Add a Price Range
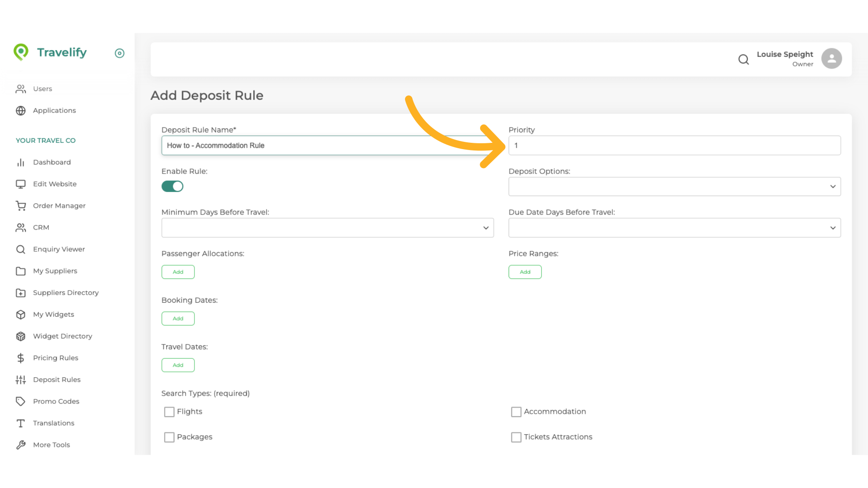The height and width of the screenshot is (488, 868). point(524,272)
